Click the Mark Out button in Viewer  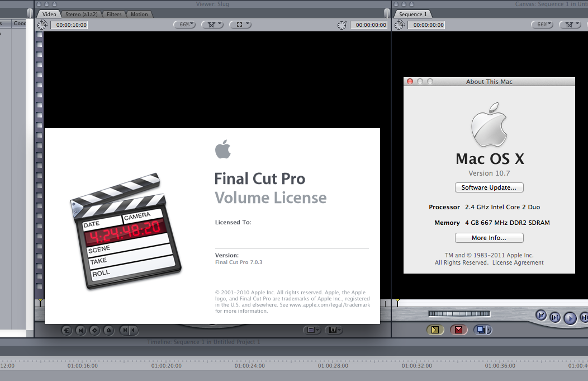[133, 330]
